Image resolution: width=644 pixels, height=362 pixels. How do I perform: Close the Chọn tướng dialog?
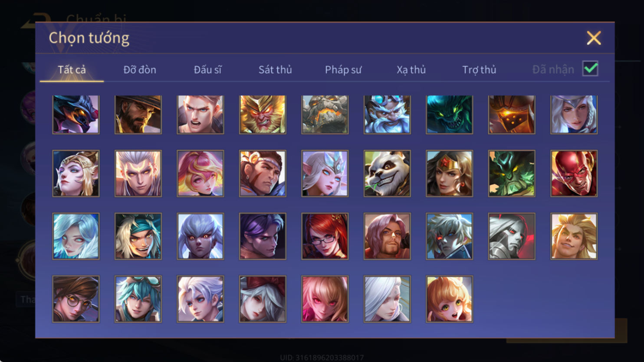[x=594, y=38]
